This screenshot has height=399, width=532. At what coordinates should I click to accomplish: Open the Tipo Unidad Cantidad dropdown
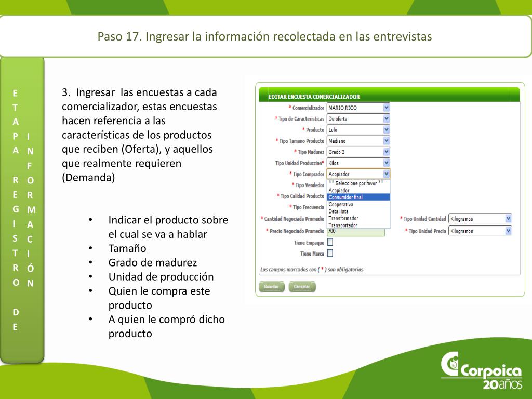pyautogui.click(x=480, y=219)
